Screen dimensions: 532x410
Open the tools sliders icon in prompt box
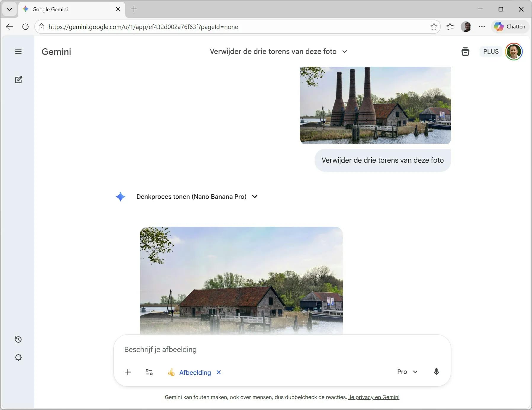pyautogui.click(x=149, y=372)
